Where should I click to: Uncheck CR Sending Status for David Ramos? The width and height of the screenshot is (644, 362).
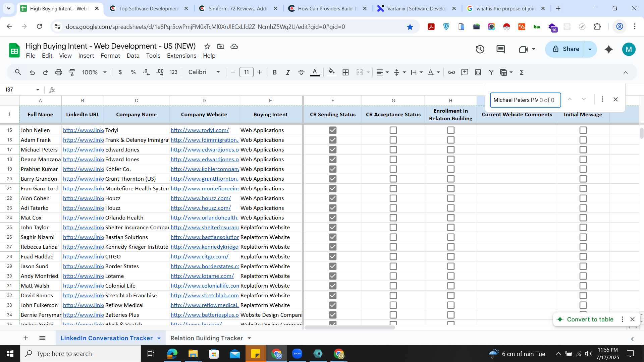coord(333,295)
